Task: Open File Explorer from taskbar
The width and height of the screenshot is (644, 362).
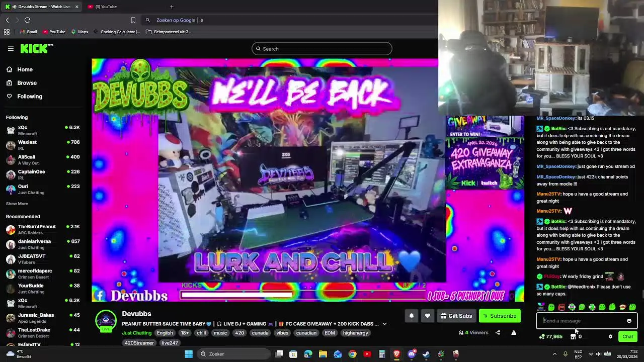Action: (x=323, y=354)
